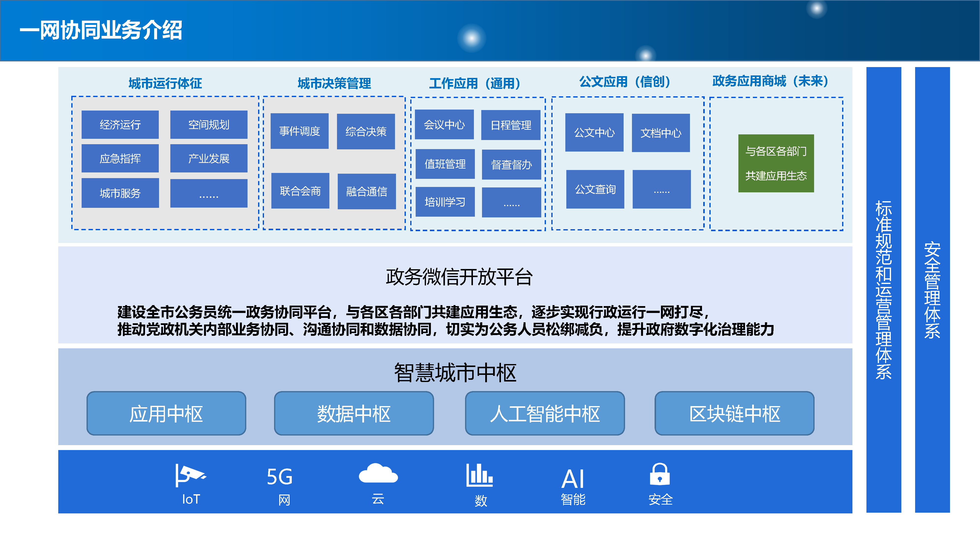Click the 公文查询 box
This screenshot has width=980, height=551.
595,189
